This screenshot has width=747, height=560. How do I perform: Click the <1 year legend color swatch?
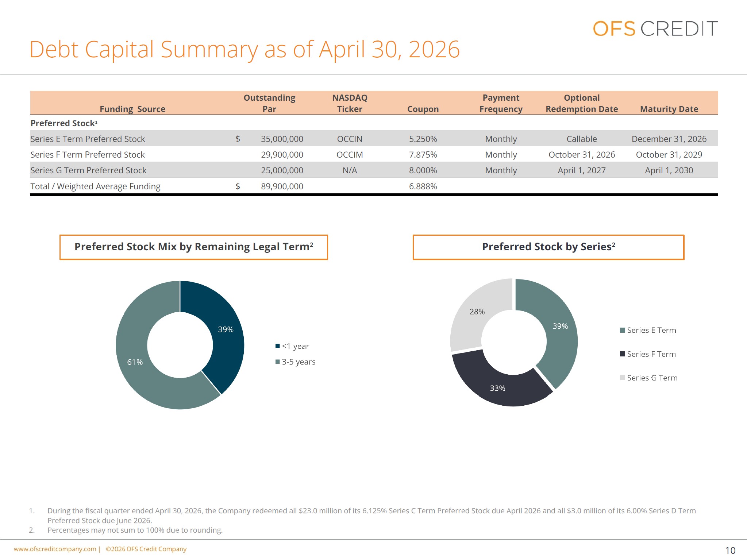click(278, 346)
